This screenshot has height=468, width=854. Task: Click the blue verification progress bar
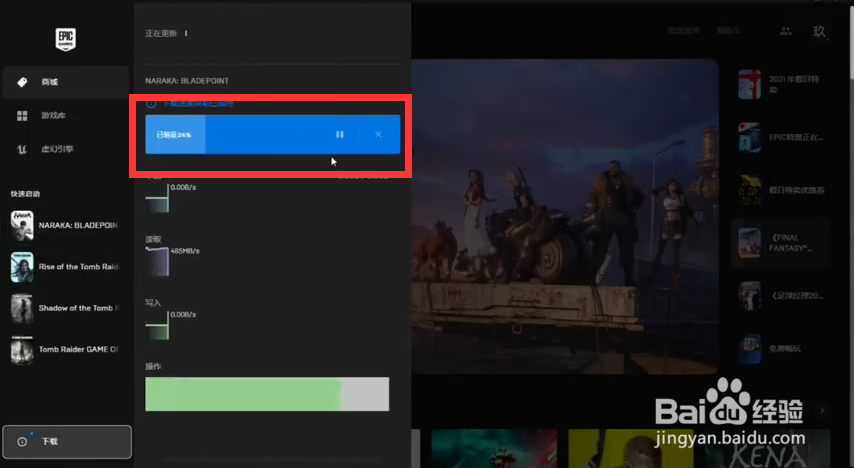(x=272, y=135)
